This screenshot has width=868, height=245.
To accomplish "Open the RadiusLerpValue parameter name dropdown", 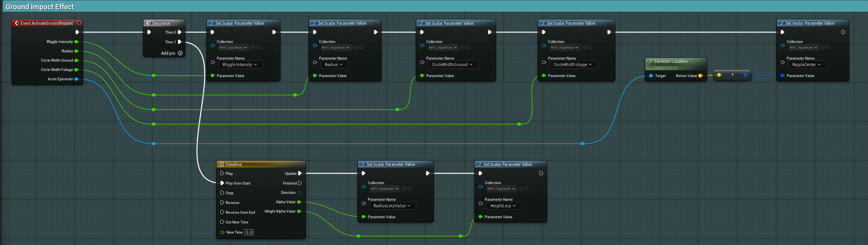I will (392, 206).
